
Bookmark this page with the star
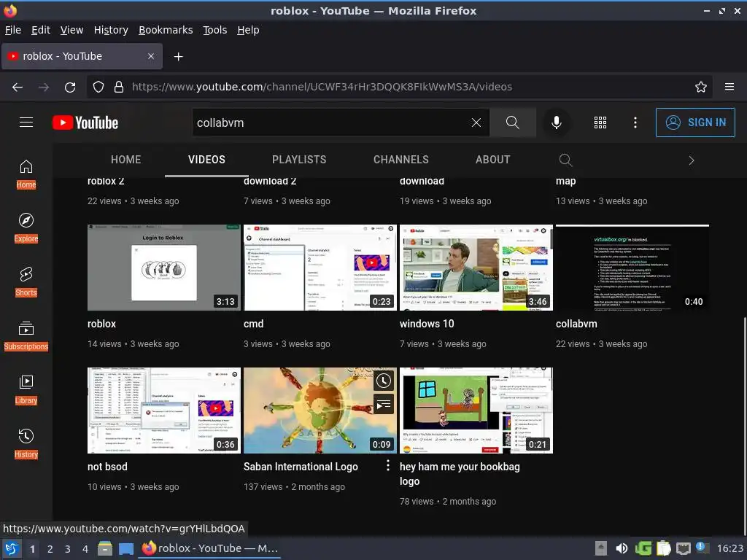coord(701,87)
